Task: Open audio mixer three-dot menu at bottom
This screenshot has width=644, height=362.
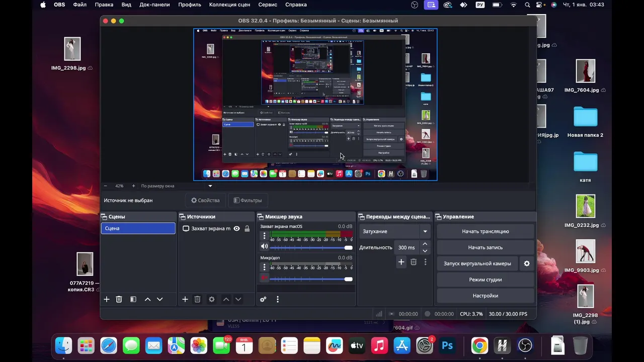Action: (277, 299)
